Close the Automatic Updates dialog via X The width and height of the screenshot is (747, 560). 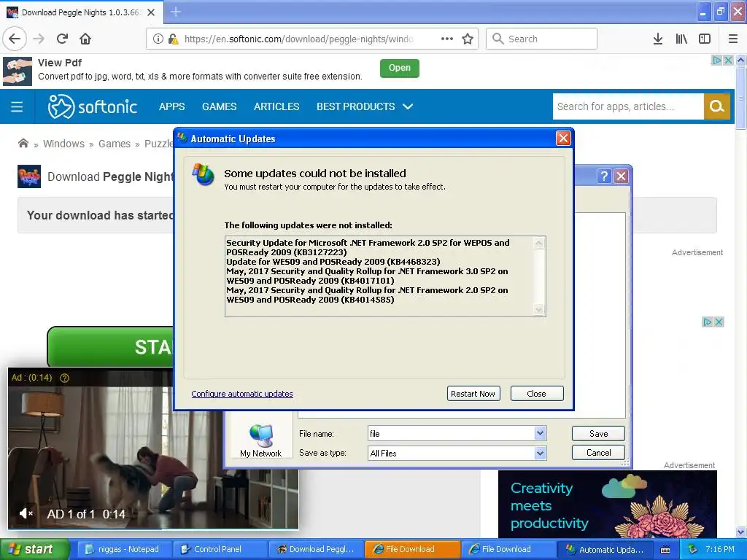[x=563, y=138]
